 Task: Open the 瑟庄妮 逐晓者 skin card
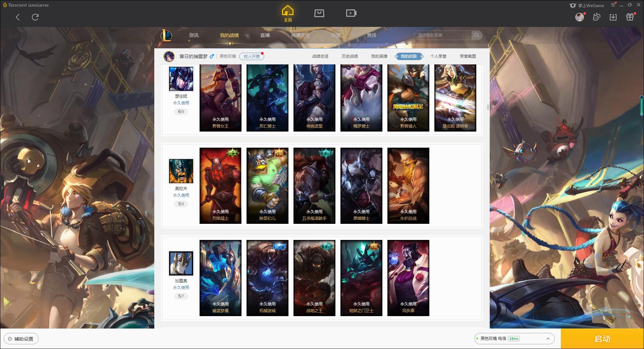coord(455,98)
